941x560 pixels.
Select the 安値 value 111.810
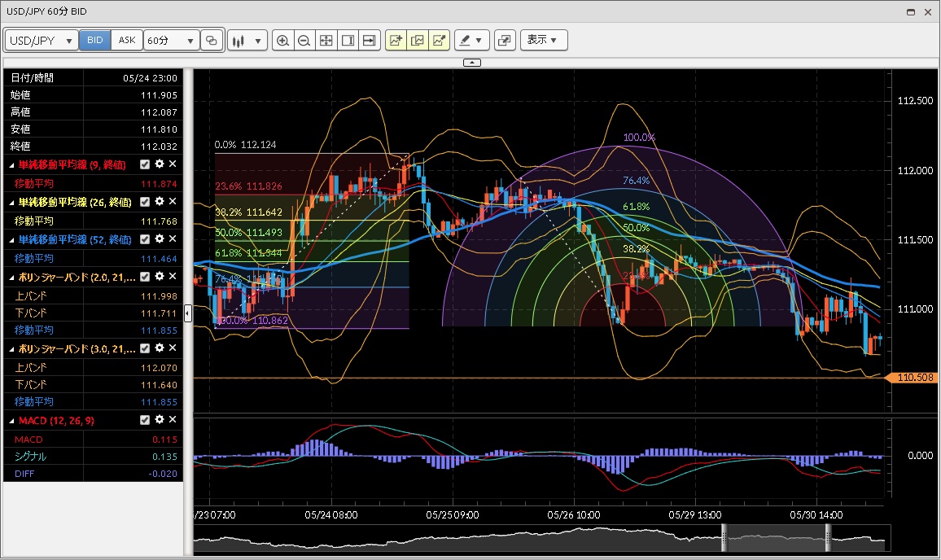tap(159, 129)
